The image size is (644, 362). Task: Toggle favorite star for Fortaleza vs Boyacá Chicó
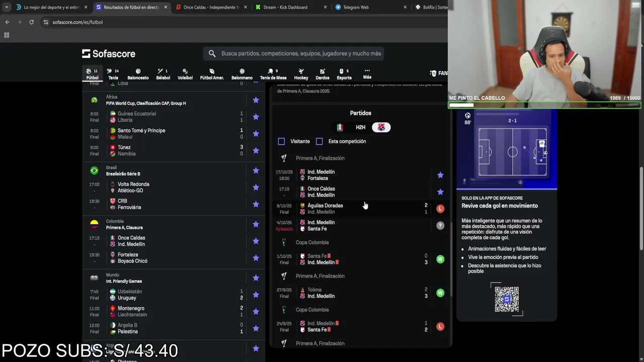[x=256, y=258]
